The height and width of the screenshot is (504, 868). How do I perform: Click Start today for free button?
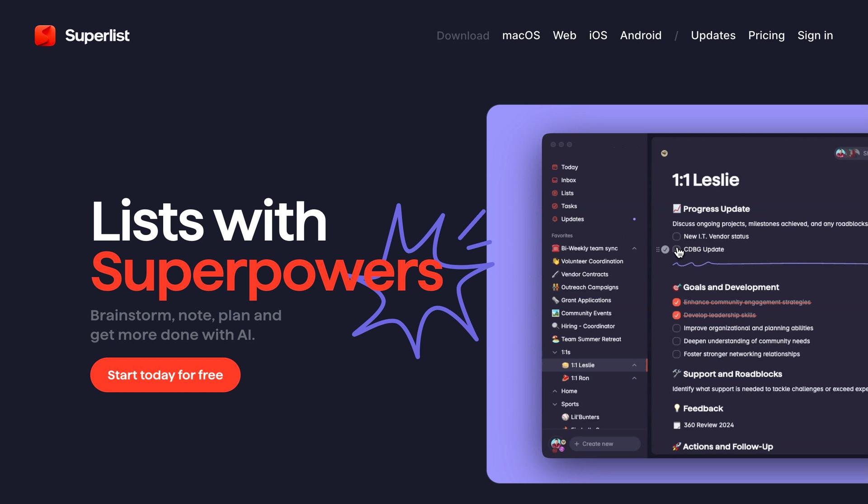[x=165, y=375]
